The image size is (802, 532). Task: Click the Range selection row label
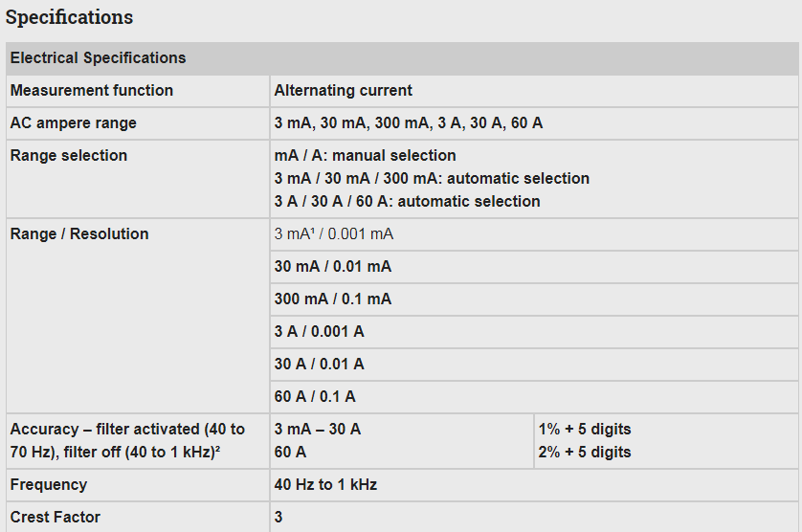pos(68,155)
